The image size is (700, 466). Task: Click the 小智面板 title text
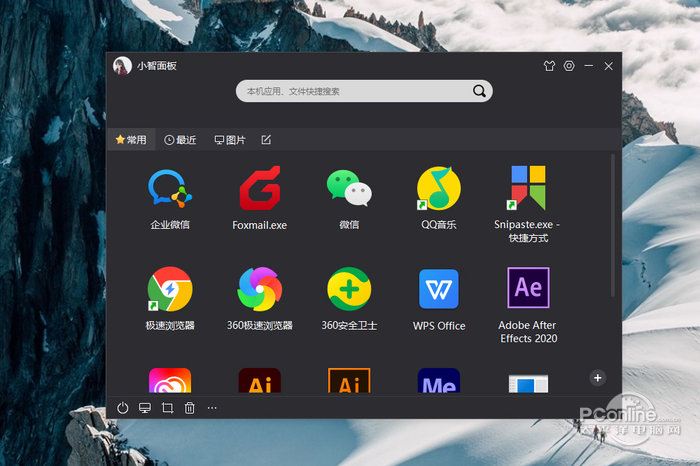157,66
